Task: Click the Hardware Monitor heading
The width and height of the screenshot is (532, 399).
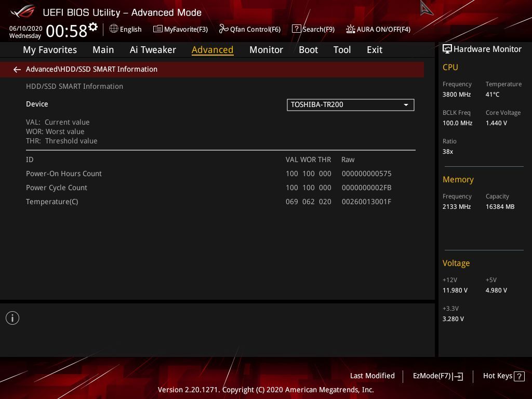Action: (487, 49)
